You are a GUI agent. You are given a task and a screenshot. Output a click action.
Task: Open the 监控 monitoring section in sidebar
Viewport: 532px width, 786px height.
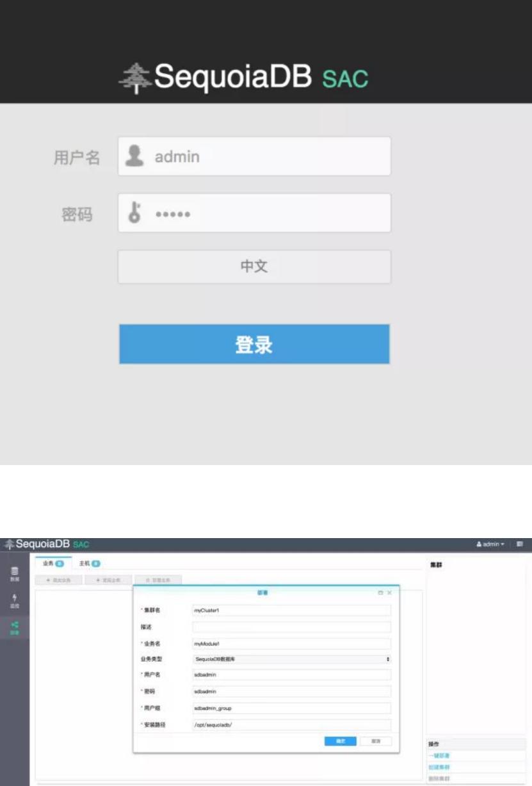click(15, 601)
